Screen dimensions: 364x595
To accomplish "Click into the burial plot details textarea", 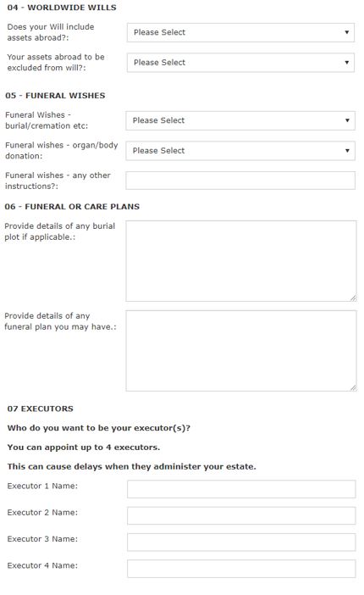I will 241,261.
